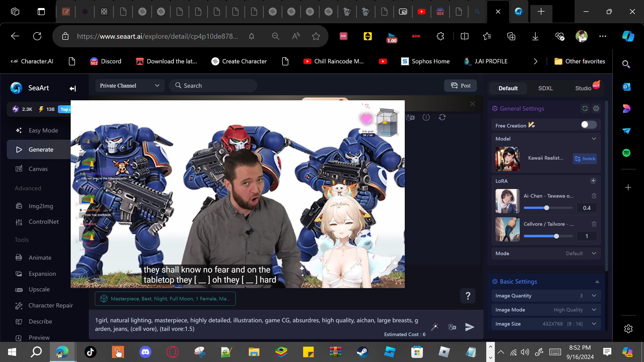This screenshot has height=362, width=644.
Task: Show hidden system tray icons
Action: [501, 352]
